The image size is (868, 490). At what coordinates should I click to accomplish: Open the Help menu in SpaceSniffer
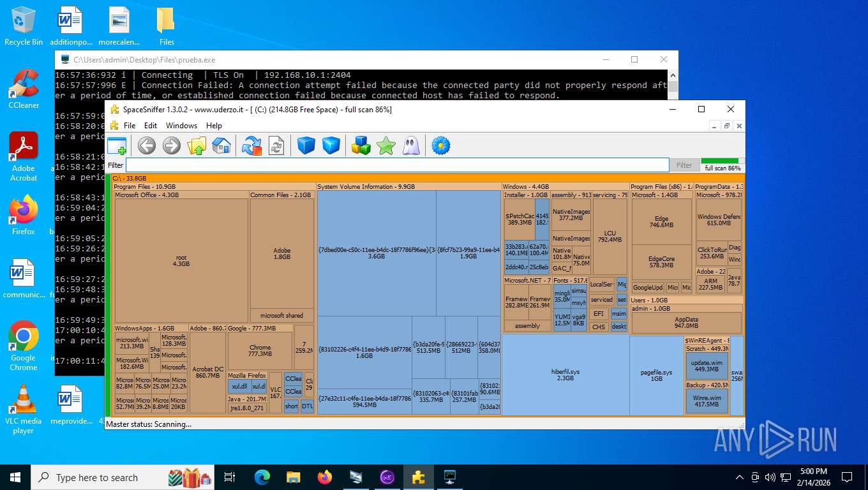click(214, 126)
